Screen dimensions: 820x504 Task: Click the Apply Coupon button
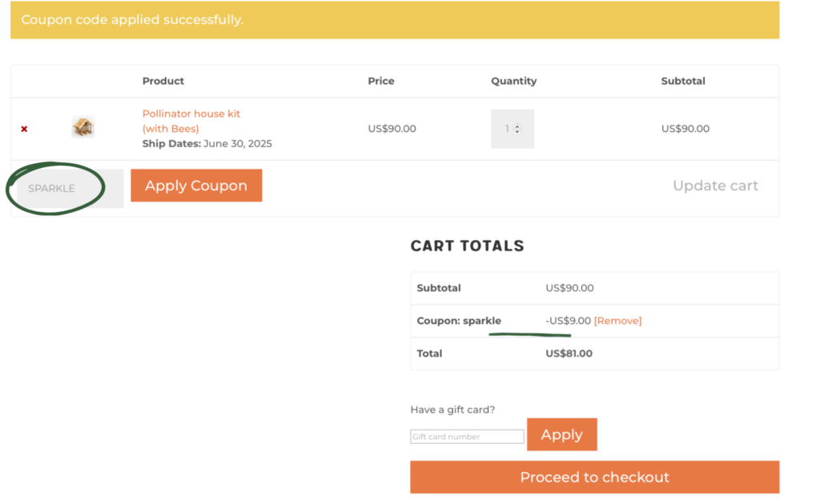pos(196,186)
